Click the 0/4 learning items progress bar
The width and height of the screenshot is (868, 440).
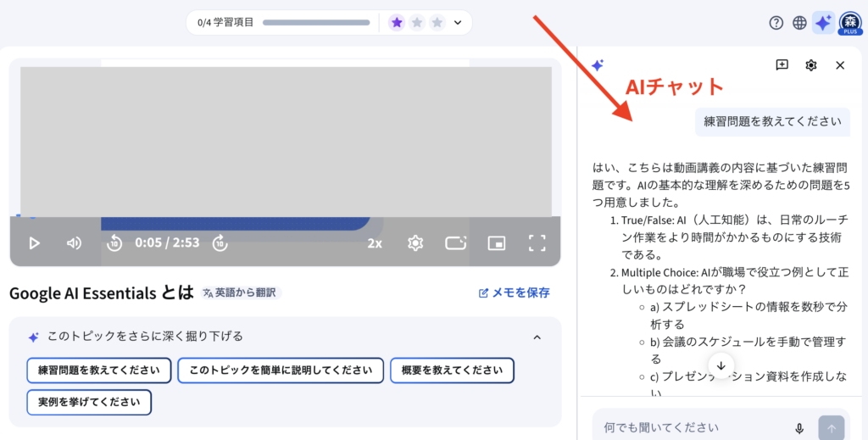coord(316,23)
